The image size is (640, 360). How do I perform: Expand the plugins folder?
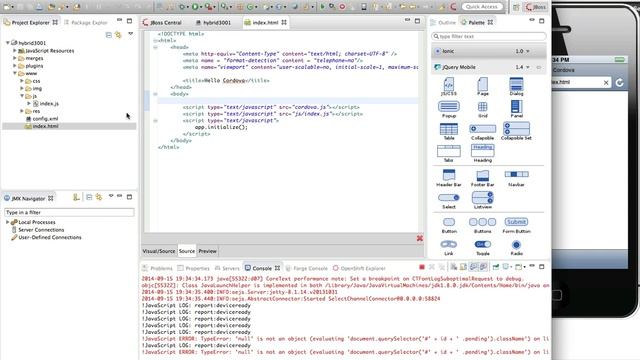15,65
